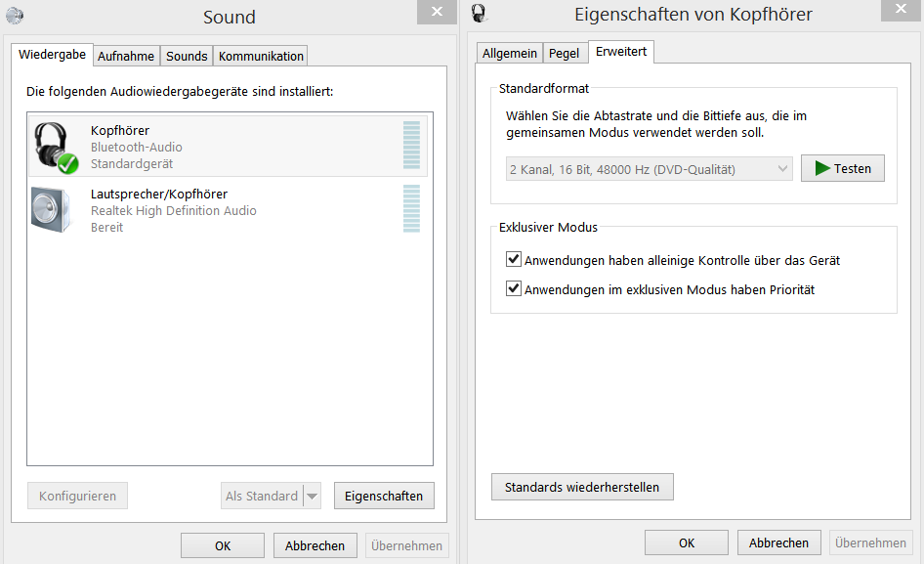Open the Pegel tab
This screenshot has height=564, width=924.
click(564, 54)
